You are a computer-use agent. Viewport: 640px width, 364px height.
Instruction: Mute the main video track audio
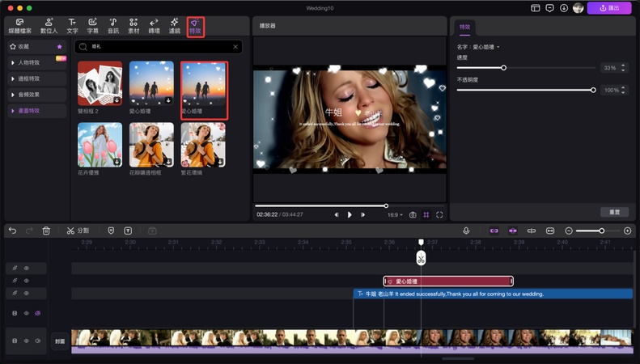pyautogui.click(x=37, y=341)
